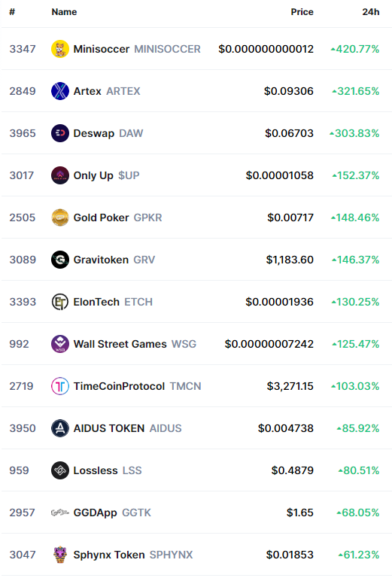Viewport: 392px width, 578px height.
Task: Click the TimeCoinProtocol logo icon
Action: tap(60, 386)
